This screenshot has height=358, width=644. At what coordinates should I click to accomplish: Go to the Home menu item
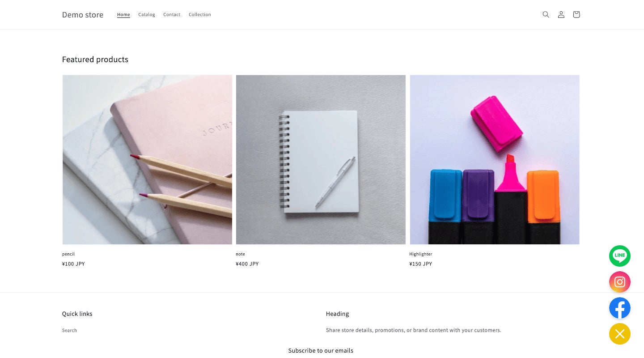pyautogui.click(x=123, y=15)
